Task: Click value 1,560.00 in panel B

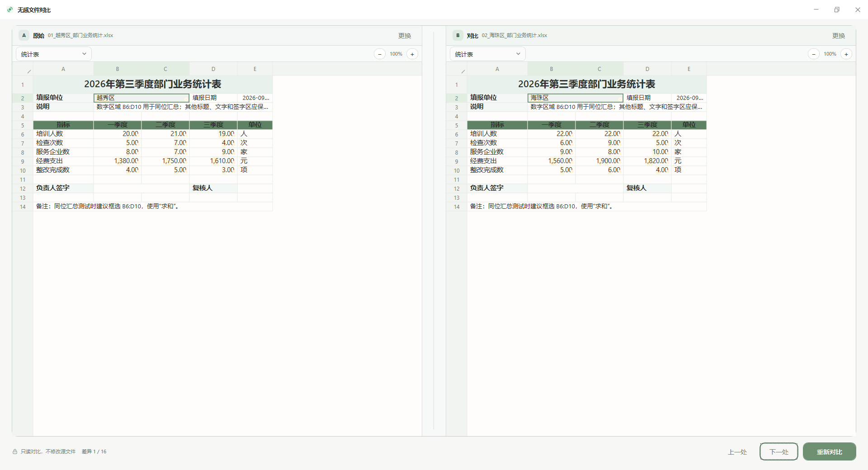Action: coord(552,161)
